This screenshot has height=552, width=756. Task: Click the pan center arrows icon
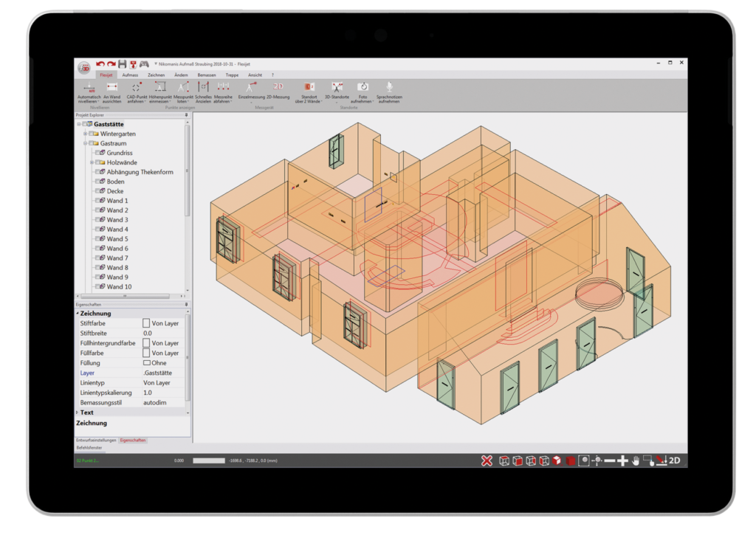click(x=597, y=461)
